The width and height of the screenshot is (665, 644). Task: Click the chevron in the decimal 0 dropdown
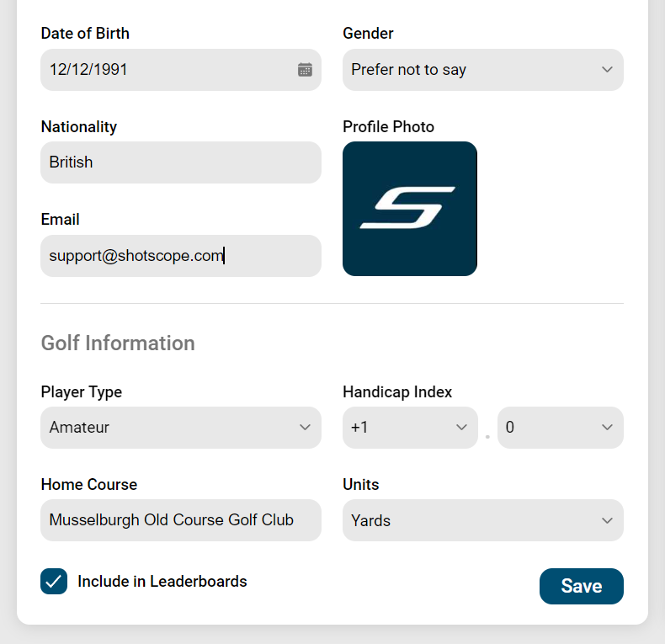(x=607, y=427)
